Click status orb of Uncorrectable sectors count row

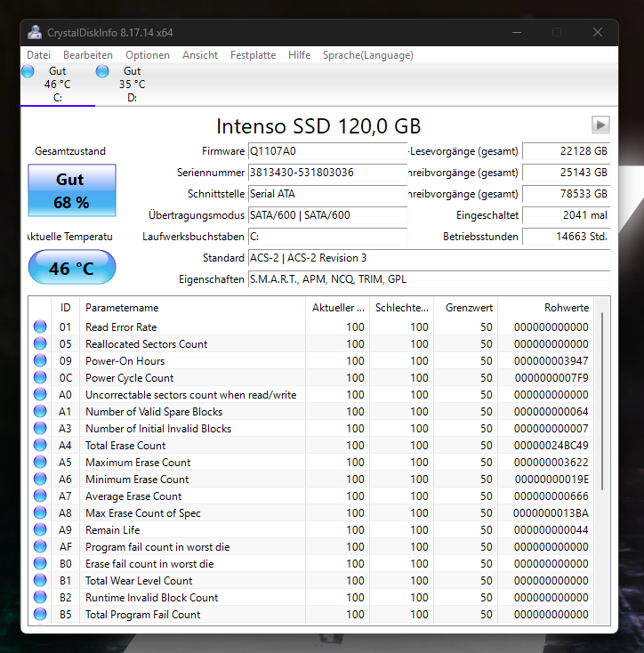[x=40, y=394]
